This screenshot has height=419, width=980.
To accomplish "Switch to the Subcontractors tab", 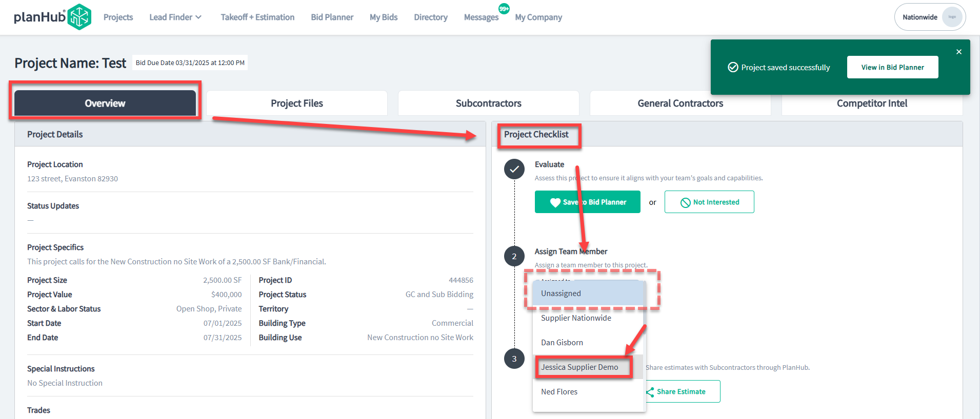I will pyautogui.click(x=489, y=103).
